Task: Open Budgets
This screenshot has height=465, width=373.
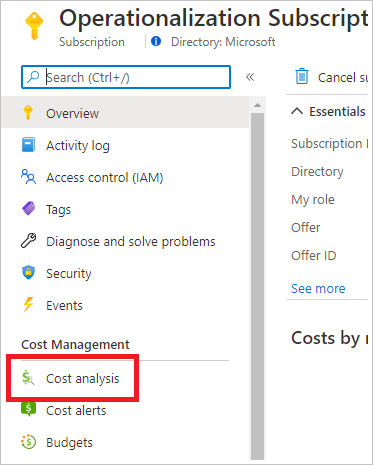Action: [x=69, y=443]
